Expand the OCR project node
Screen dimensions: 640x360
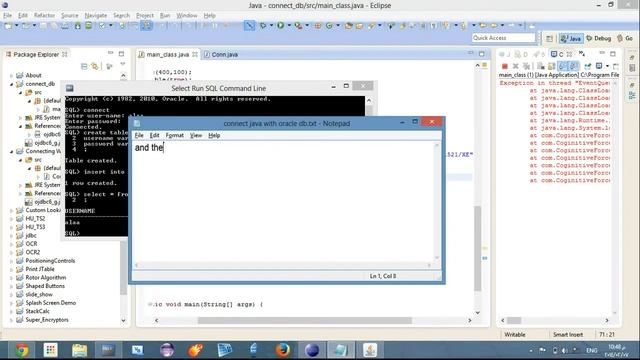(11, 244)
